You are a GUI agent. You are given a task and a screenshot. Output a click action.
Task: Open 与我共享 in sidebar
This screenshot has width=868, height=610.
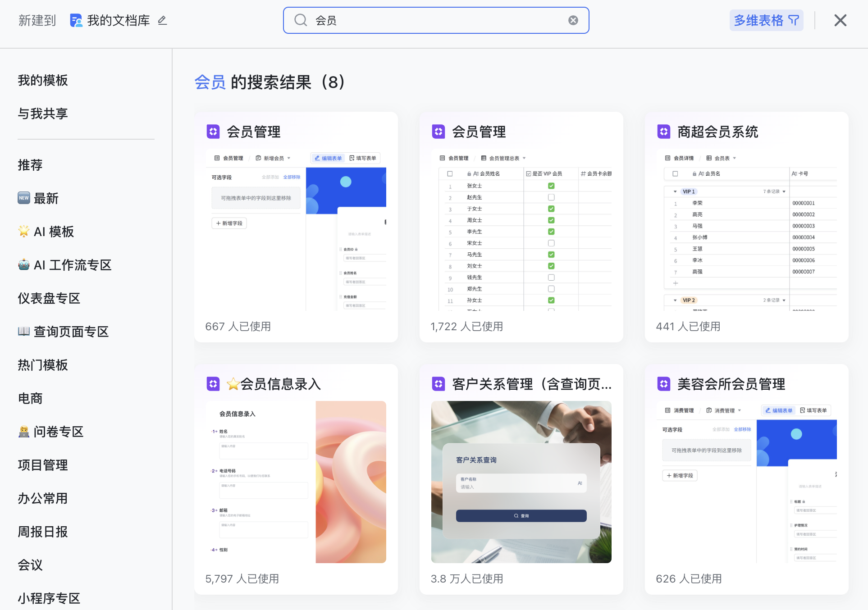(x=43, y=114)
